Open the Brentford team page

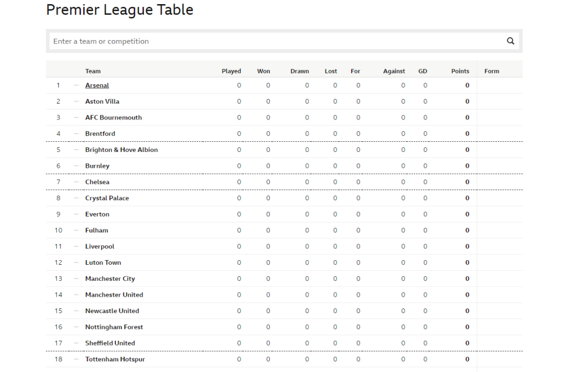click(x=100, y=134)
